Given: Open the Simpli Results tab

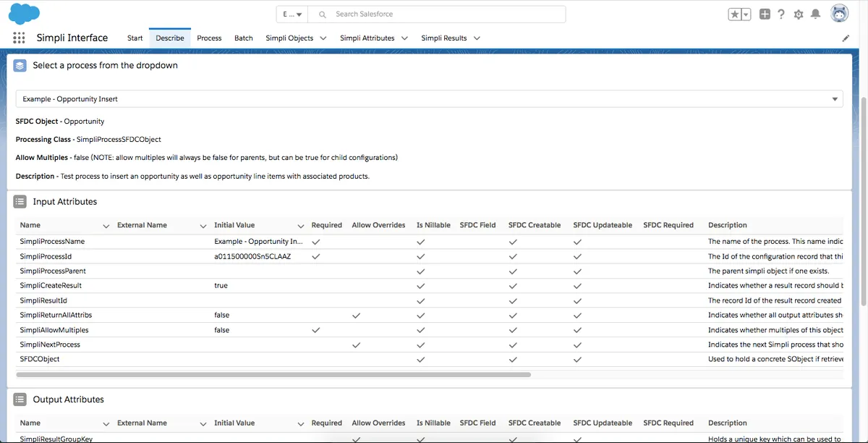Looking at the screenshot, I should click(x=444, y=38).
